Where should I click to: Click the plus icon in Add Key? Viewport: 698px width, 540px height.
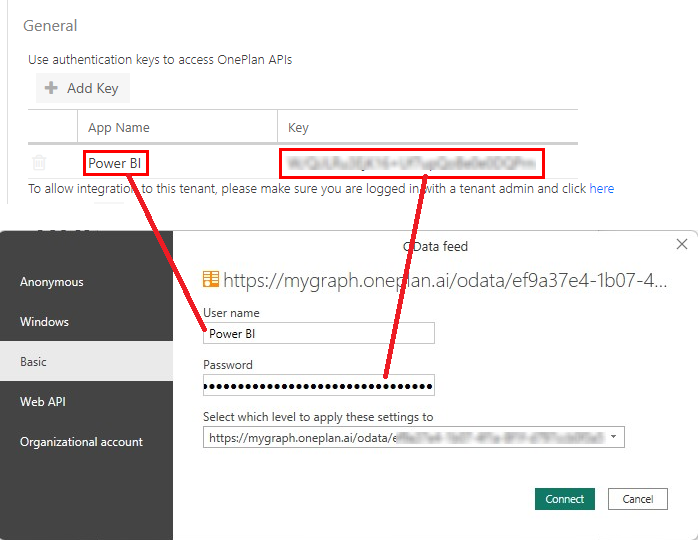(x=51, y=88)
